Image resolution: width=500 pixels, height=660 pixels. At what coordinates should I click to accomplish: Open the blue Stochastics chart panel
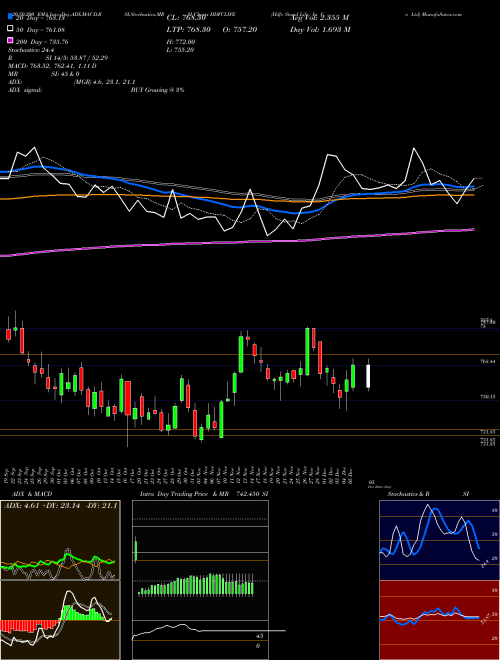tap(439, 540)
